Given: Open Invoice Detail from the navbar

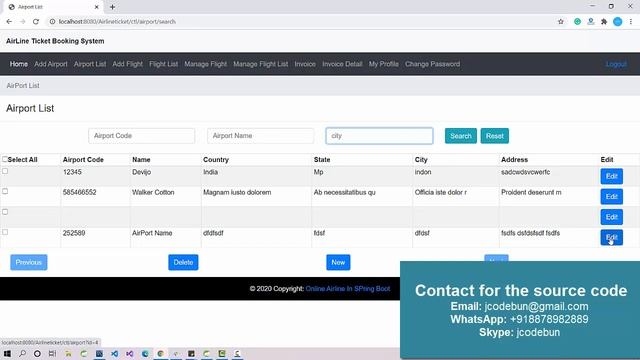Looking at the screenshot, I should (342, 64).
